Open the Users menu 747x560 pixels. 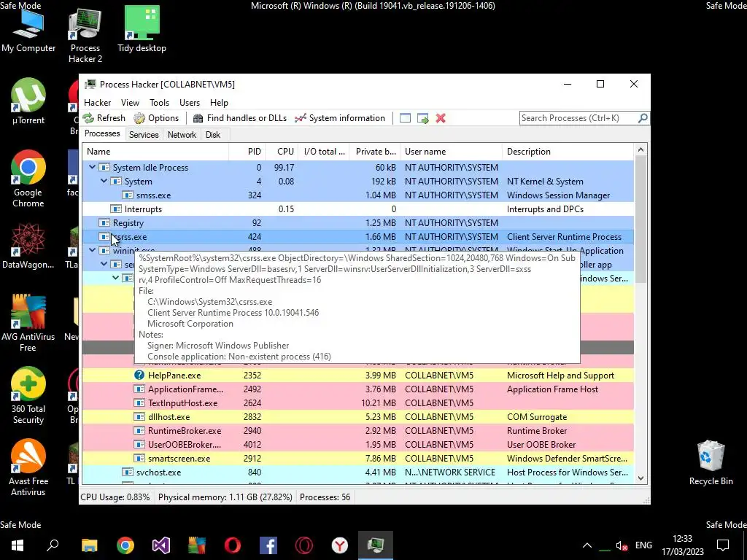(190, 102)
